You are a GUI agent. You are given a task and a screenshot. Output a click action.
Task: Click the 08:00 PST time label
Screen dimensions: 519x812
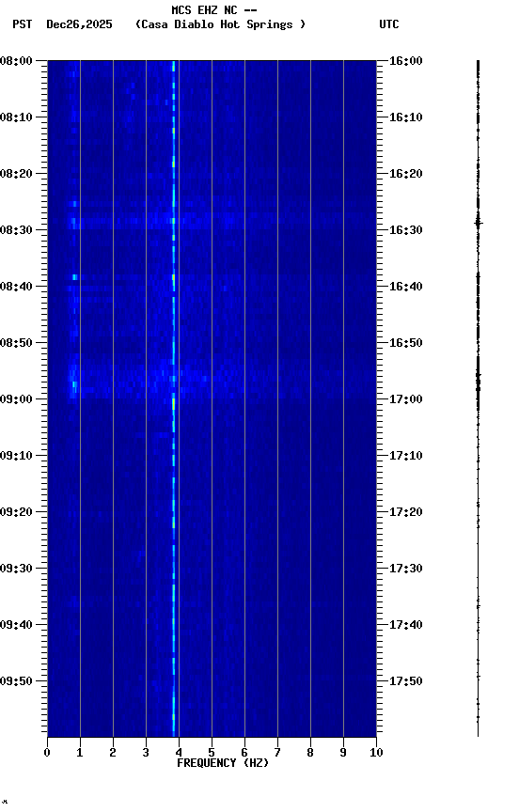(16, 61)
